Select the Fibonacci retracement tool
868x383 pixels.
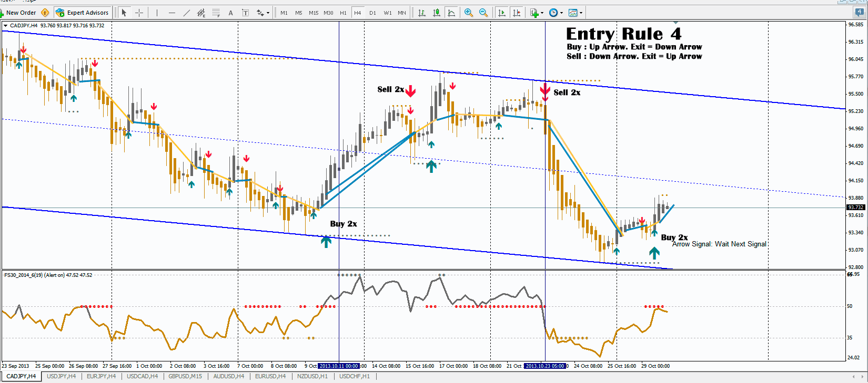point(216,13)
